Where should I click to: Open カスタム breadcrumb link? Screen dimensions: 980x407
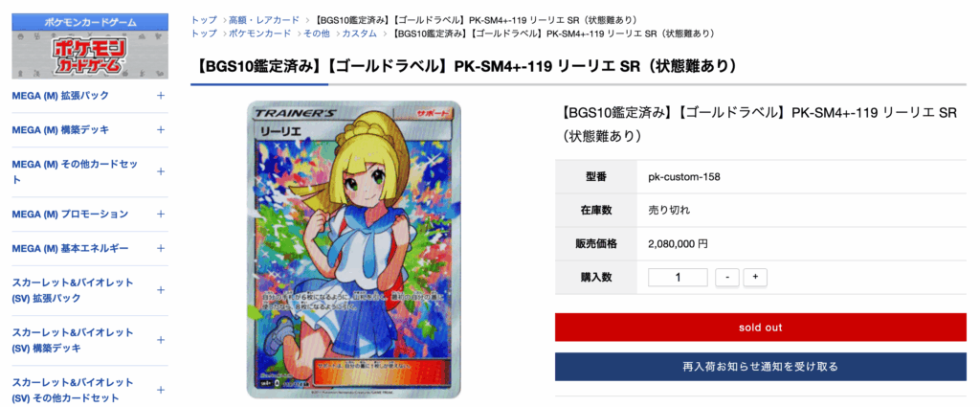[360, 34]
